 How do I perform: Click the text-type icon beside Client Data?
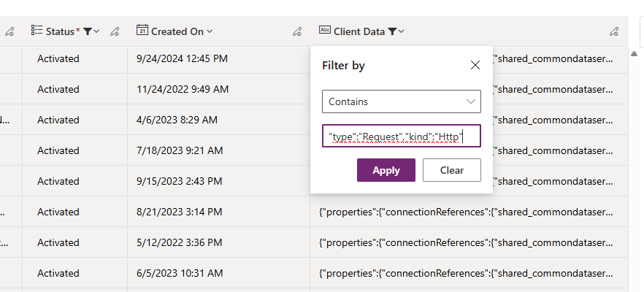tap(325, 31)
